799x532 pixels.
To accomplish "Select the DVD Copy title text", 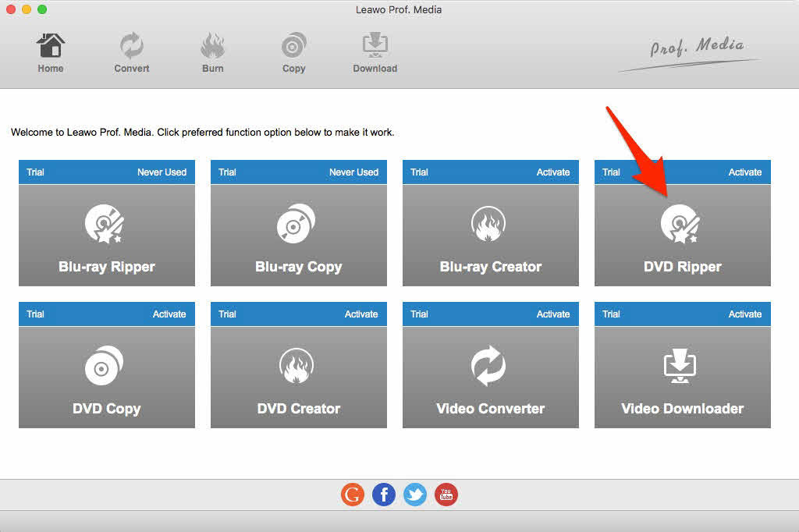I will [x=106, y=409].
